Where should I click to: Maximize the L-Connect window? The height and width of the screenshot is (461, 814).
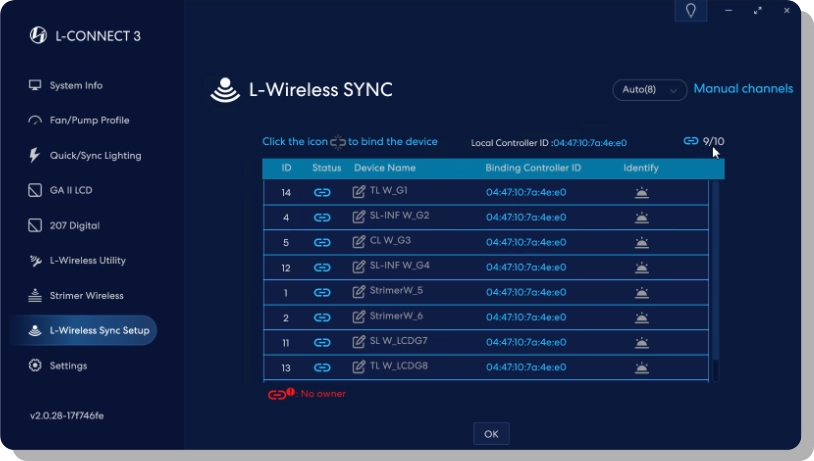point(758,10)
